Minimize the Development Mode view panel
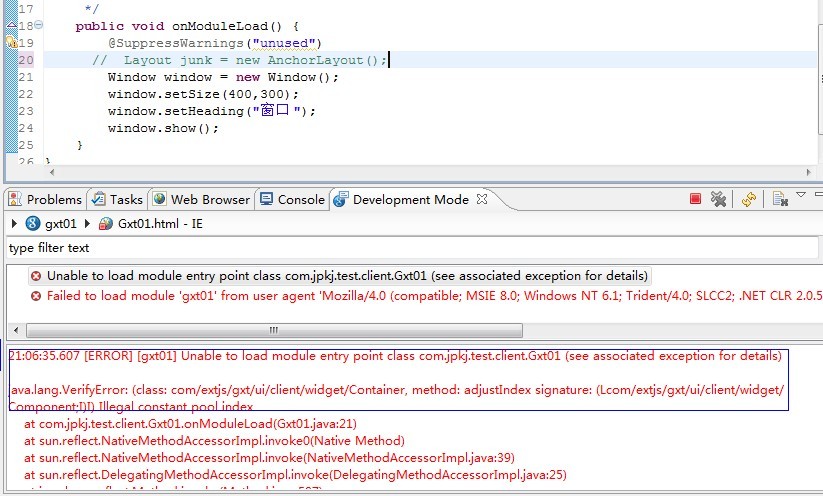This screenshot has width=823, height=496. [819, 194]
